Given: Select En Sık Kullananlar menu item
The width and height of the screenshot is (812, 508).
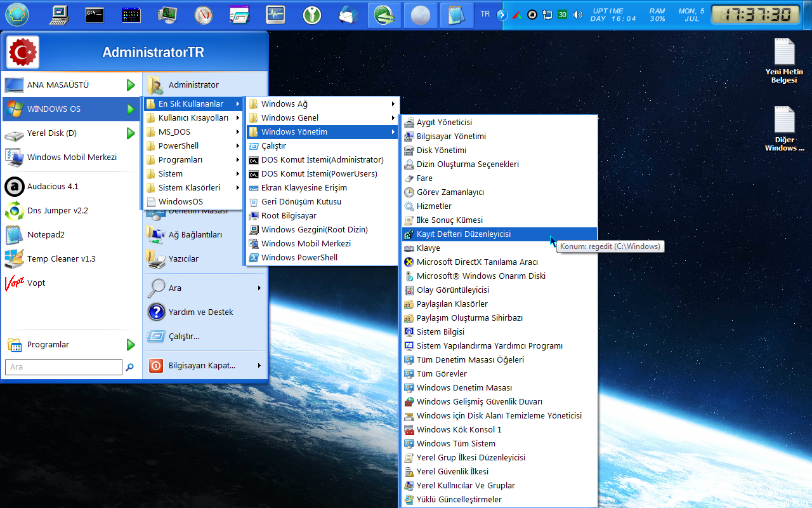Looking at the screenshot, I should pyautogui.click(x=193, y=104).
